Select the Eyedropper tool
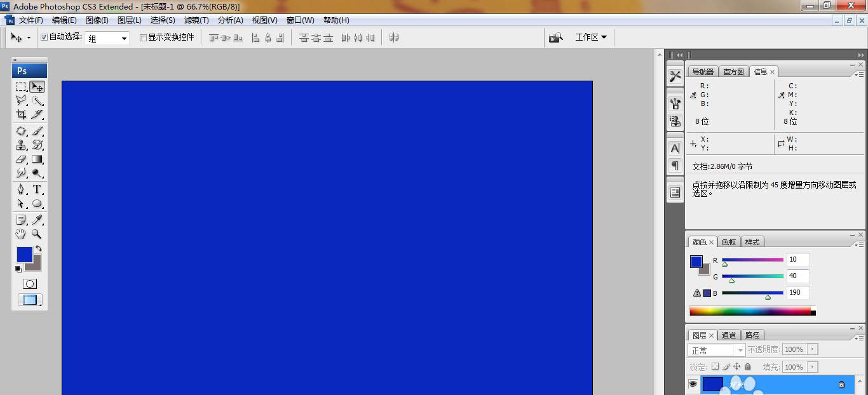This screenshot has width=868, height=395. tap(37, 220)
